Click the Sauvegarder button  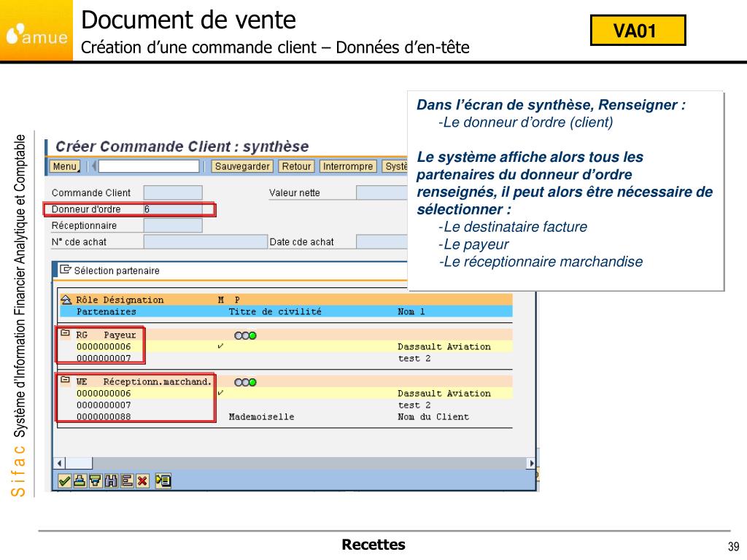tap(242, 166)
